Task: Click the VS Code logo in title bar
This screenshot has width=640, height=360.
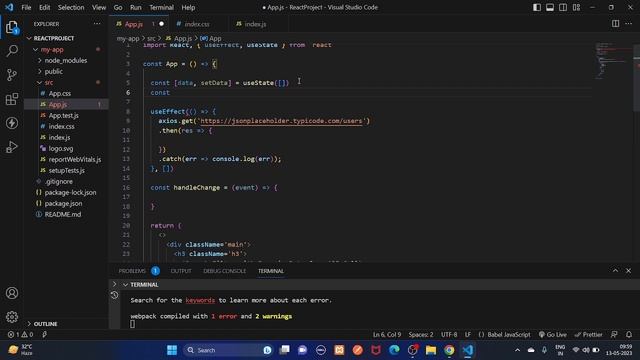Action: [9, 7]
